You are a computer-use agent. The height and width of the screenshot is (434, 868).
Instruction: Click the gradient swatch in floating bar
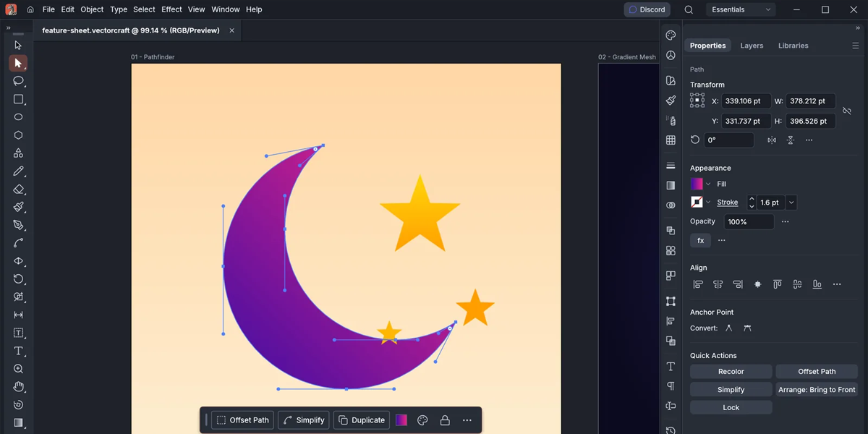tap(401, 420)
